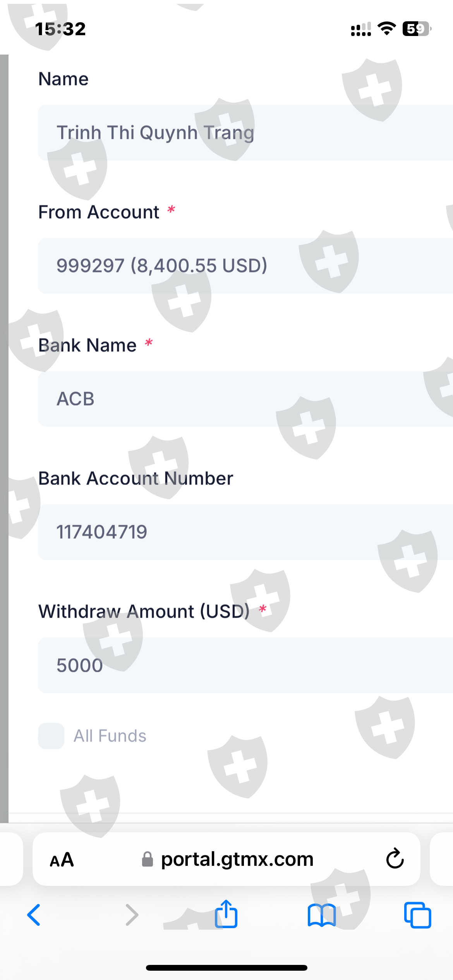Enable the All Funds checkbox
Viewport: 453px width, 980px height.
pos(51,736)
